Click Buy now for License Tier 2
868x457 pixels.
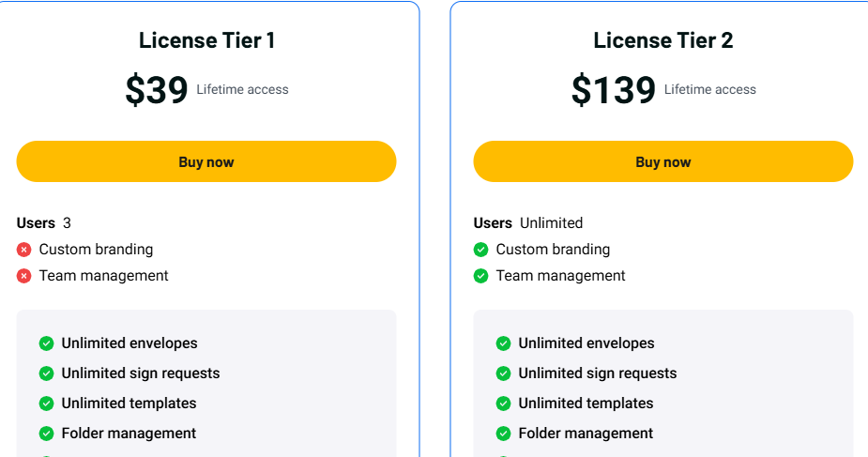[663, 161]
